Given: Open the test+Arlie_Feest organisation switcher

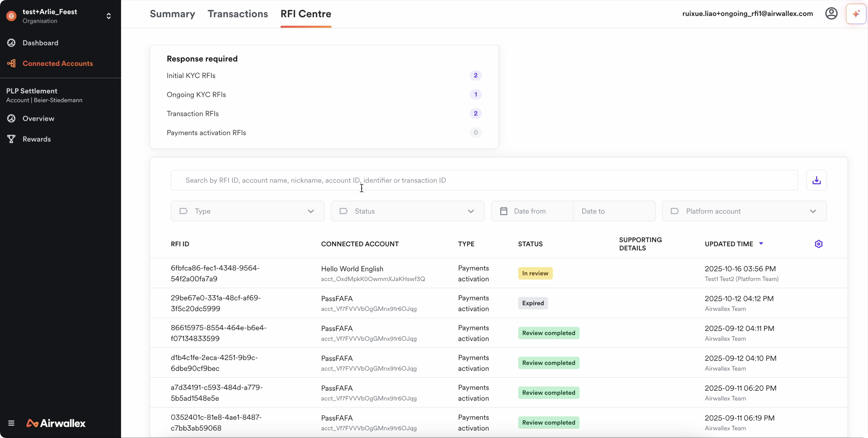Looking at the screenshot, I should 109,16.
